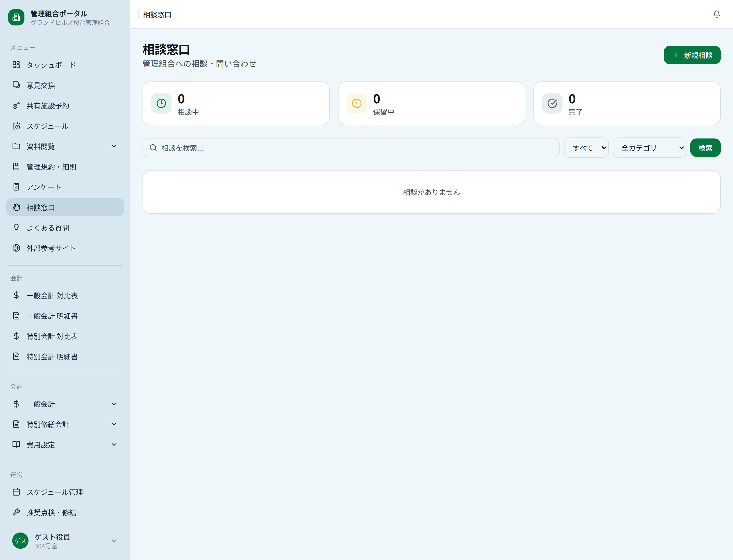Click the portal building logo icon
The width and height of the screenshot is (733, 560).
16,17
